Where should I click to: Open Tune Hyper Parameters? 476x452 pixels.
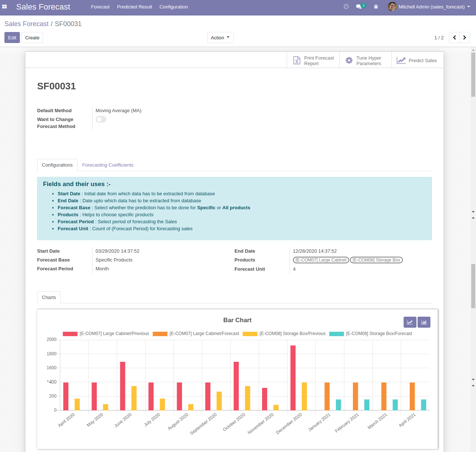pos(365,61)
